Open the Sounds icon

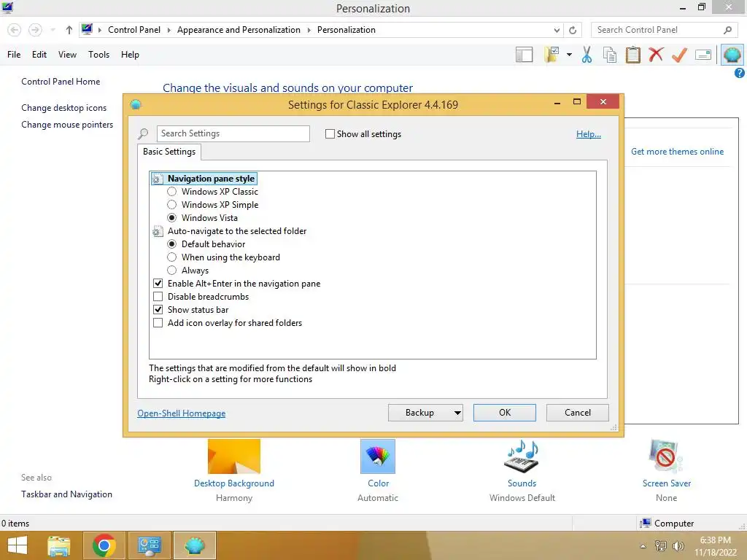pos(522,456)
